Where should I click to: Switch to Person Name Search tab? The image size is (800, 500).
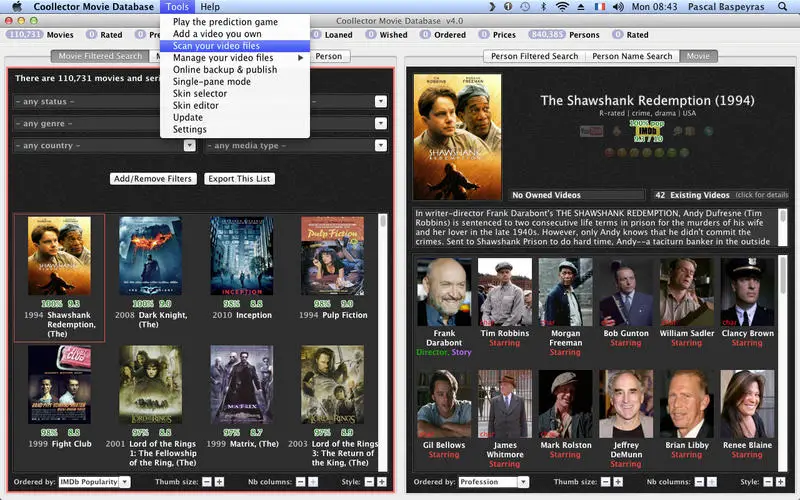(x=632, y=56)
